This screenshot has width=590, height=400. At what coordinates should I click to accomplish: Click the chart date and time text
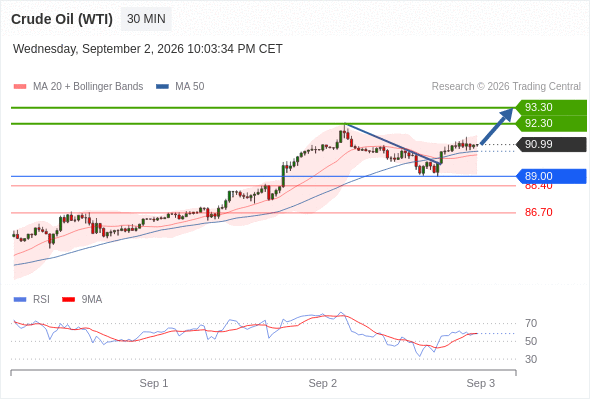pyautogui.click(x=148, y=49)
